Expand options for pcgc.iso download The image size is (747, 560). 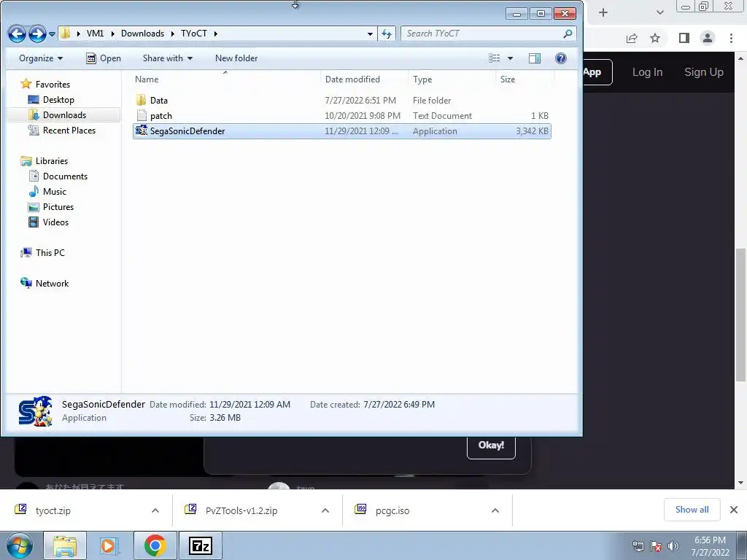495,510
